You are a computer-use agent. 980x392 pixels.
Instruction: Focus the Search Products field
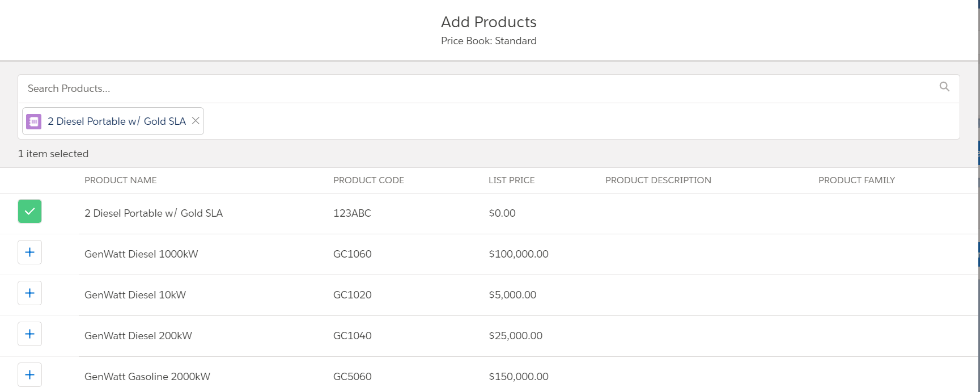pyautogui.click(x=453, y=88)
